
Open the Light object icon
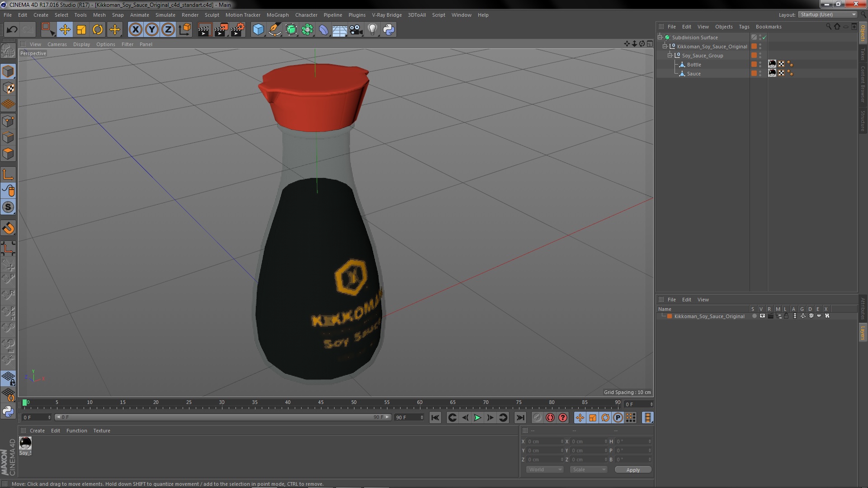pyautogui.click(x=372, y=30)
